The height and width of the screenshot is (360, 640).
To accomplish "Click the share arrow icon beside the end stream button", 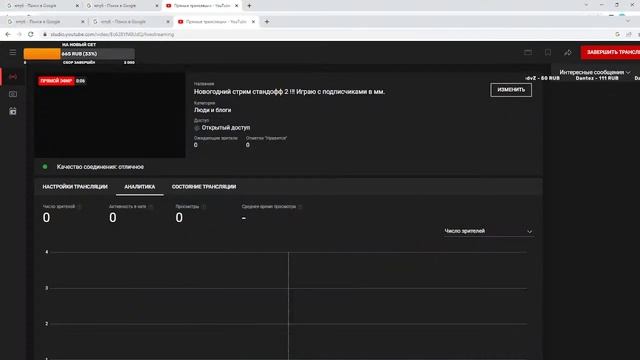I will click(x=568, y=52).
